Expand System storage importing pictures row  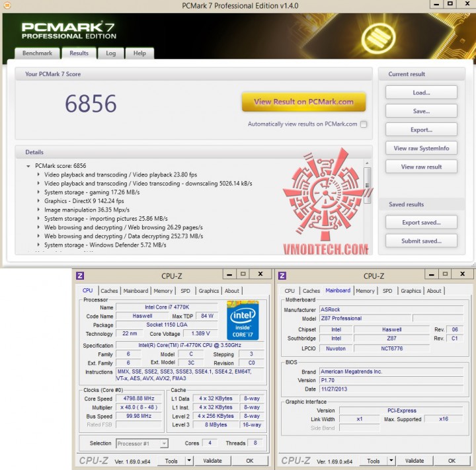(x=38, y=219)
